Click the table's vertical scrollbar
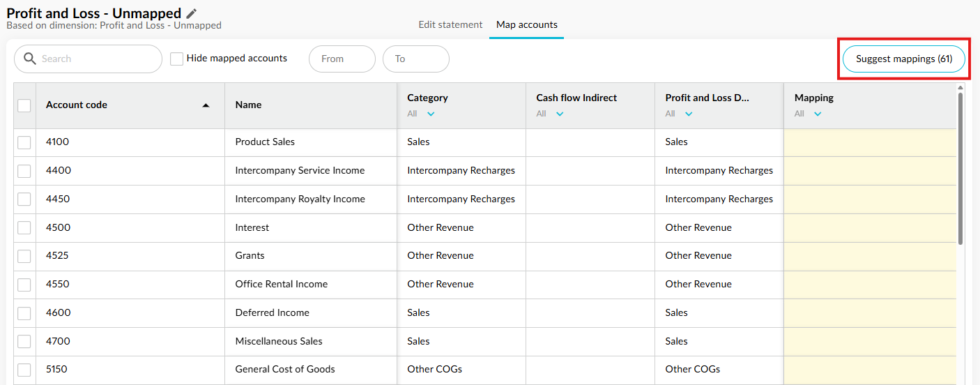Screen dimensions: 980x385 960,167
